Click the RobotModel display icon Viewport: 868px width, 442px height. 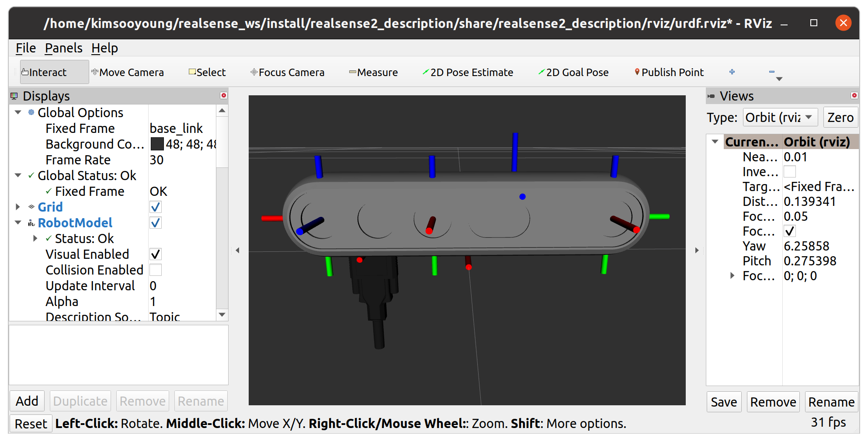click(x=31, y=223)
